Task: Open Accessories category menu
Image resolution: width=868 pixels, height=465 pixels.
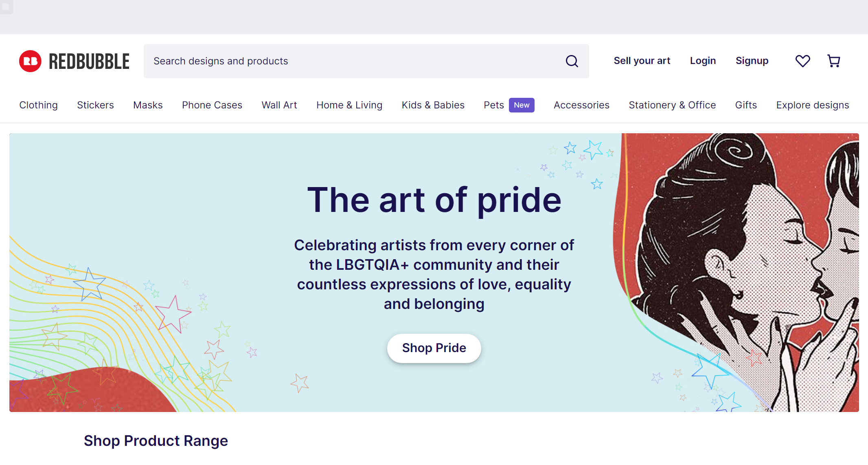Action: coord(581,105)
